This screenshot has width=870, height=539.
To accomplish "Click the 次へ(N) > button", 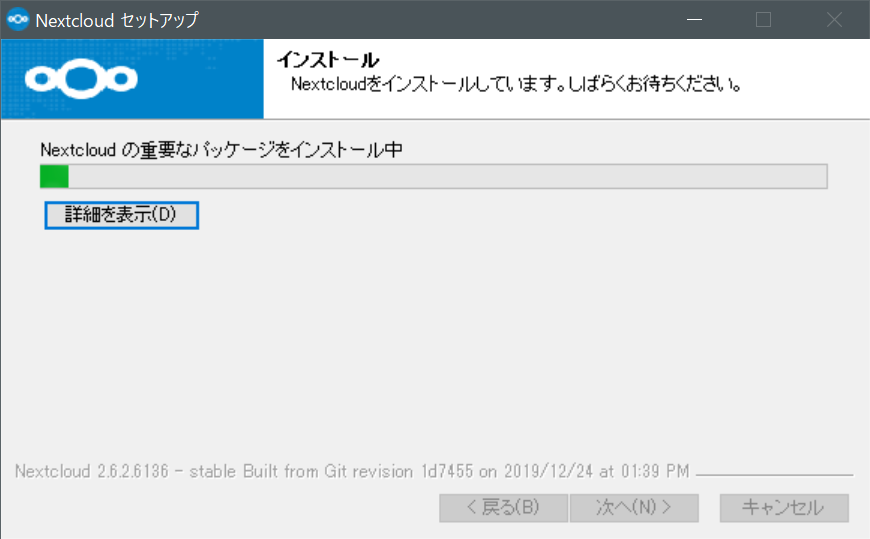I will point(634,507).
